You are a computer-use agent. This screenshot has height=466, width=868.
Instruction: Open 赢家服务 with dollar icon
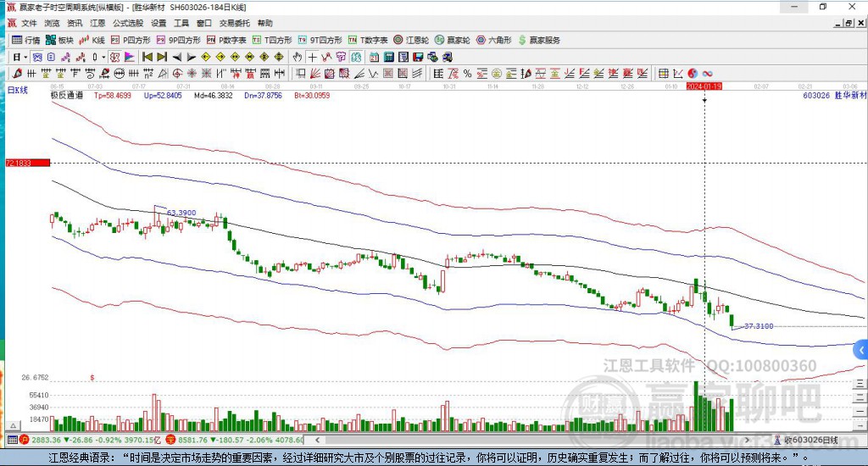click(539, 40)
